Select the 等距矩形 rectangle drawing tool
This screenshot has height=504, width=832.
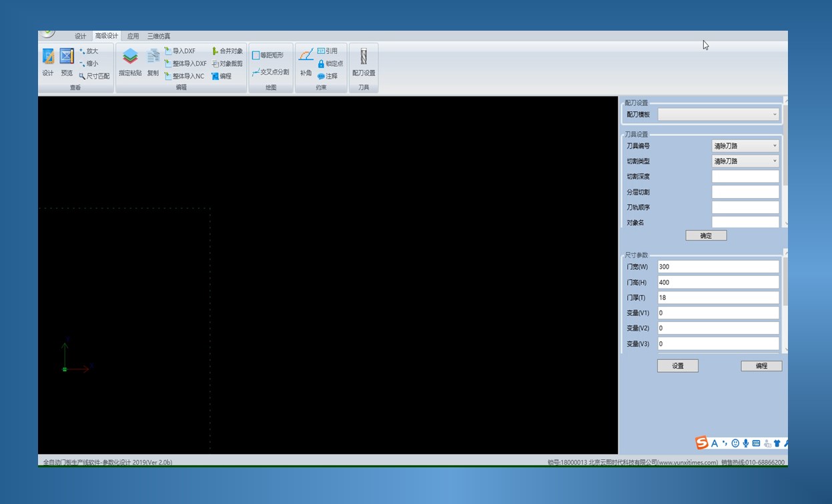coord(268,55)
